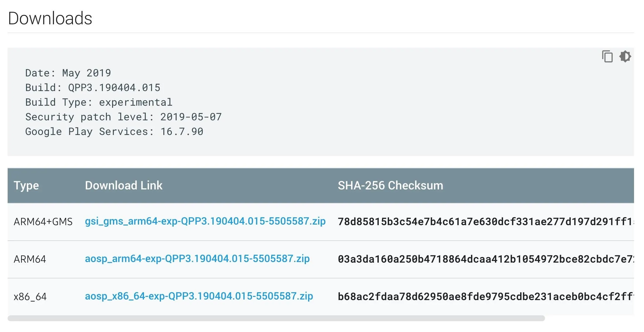
Task: Click the Downloads heading
Action: click(x=50, y=18)
